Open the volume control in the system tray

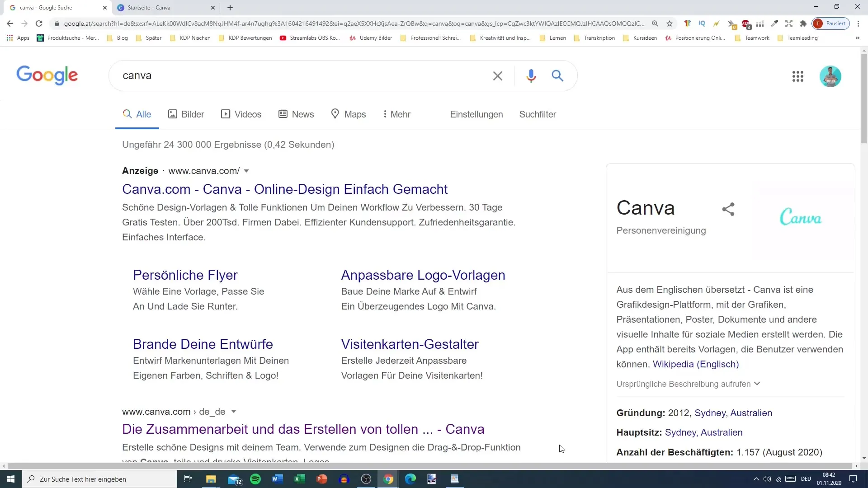(767, 479)
